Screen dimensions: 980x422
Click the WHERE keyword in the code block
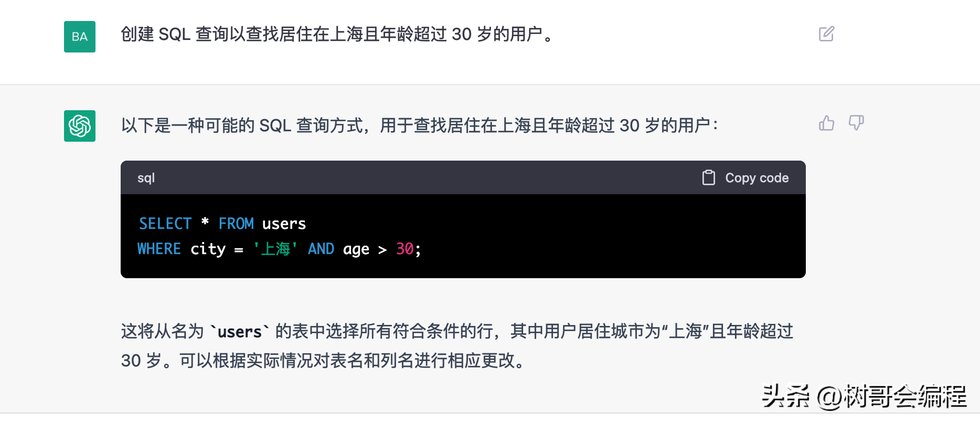(x=158, y=249)
